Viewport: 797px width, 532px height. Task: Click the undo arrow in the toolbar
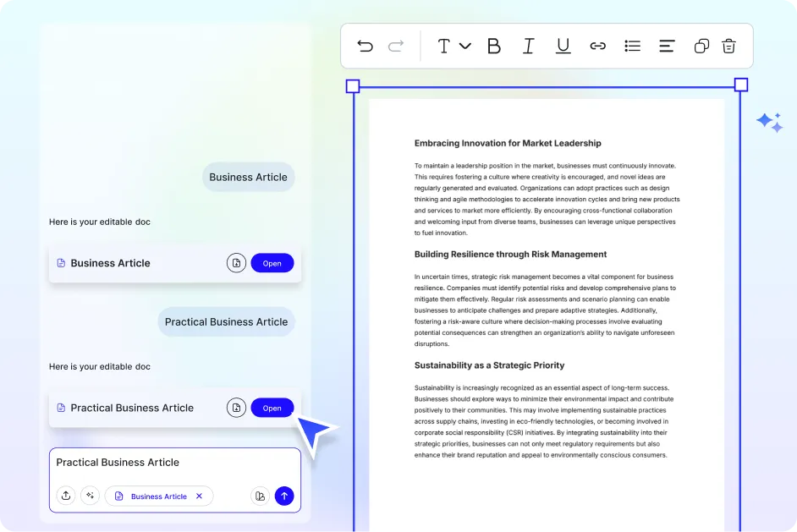point(365,47)
